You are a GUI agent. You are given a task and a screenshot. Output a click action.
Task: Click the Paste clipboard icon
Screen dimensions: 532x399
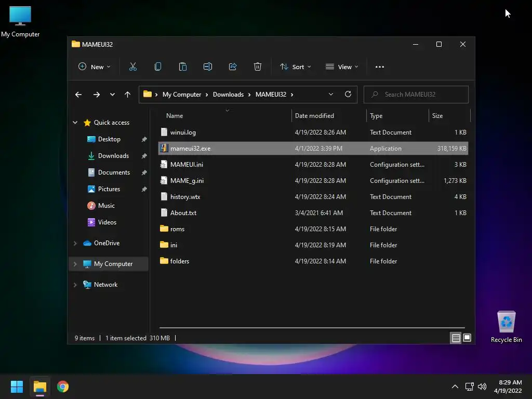182,67
